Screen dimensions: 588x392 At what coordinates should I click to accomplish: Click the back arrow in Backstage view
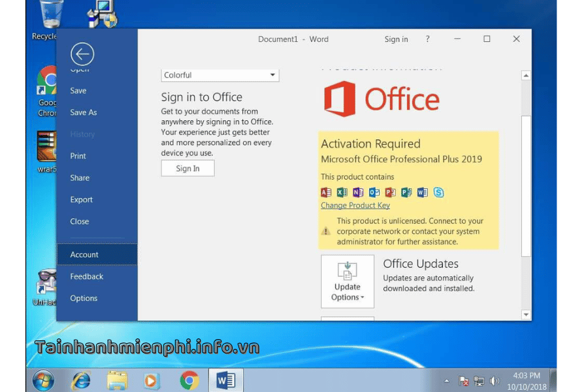pyautogui.click(x=82, y=54)
